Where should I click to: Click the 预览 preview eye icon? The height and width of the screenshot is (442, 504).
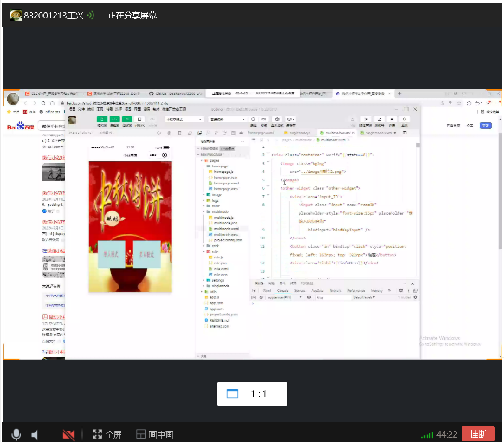(x=264, y=119)
